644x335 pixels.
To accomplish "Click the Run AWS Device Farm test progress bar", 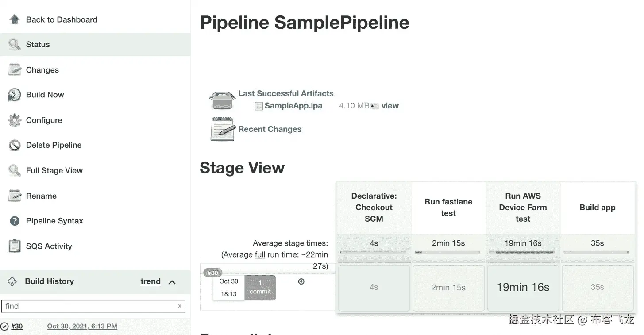I will (x=523, y=252).
